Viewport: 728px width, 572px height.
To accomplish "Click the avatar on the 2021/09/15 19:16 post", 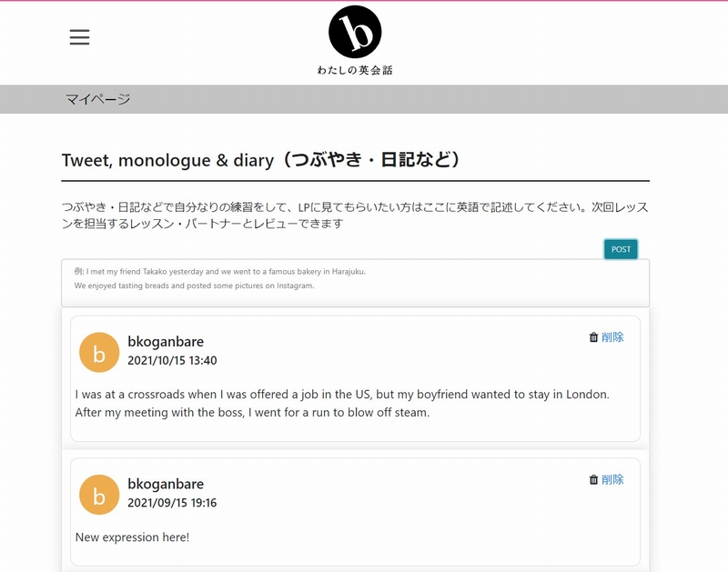I will point(99,495).
